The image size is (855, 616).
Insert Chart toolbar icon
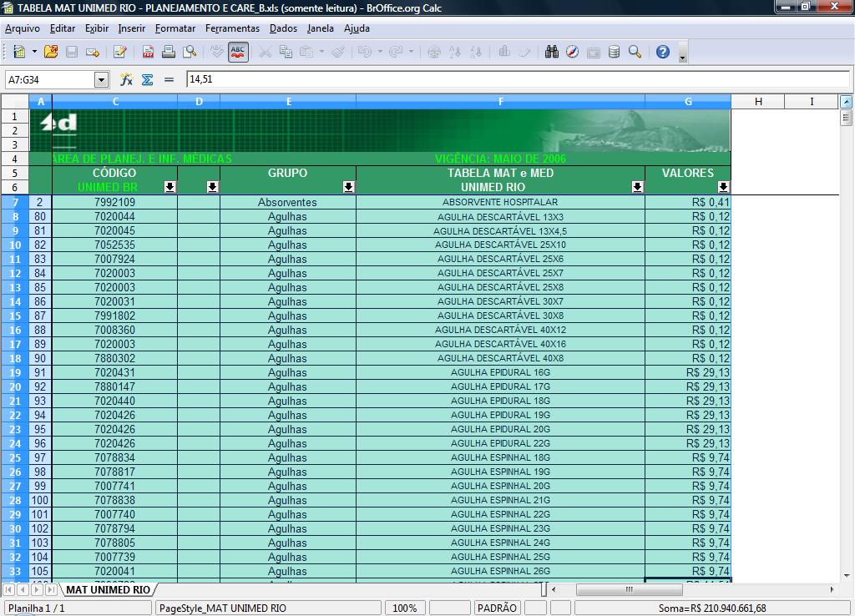(x=504, y=52)
